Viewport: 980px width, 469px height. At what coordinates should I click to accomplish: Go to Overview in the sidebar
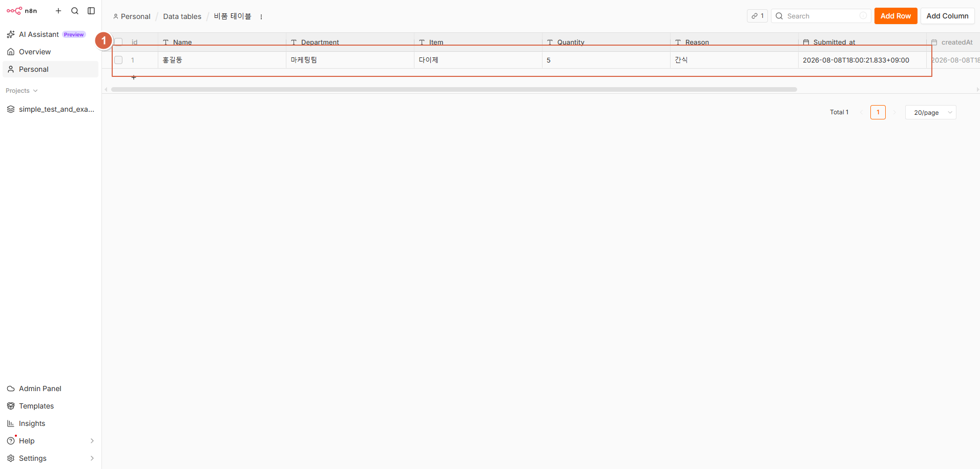coord(50,52)
